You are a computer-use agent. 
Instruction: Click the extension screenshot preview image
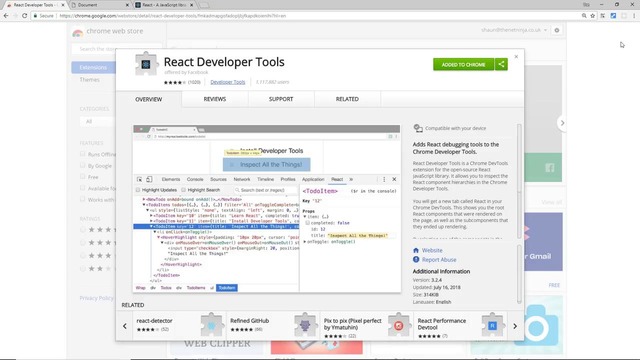tap(267, 209)
